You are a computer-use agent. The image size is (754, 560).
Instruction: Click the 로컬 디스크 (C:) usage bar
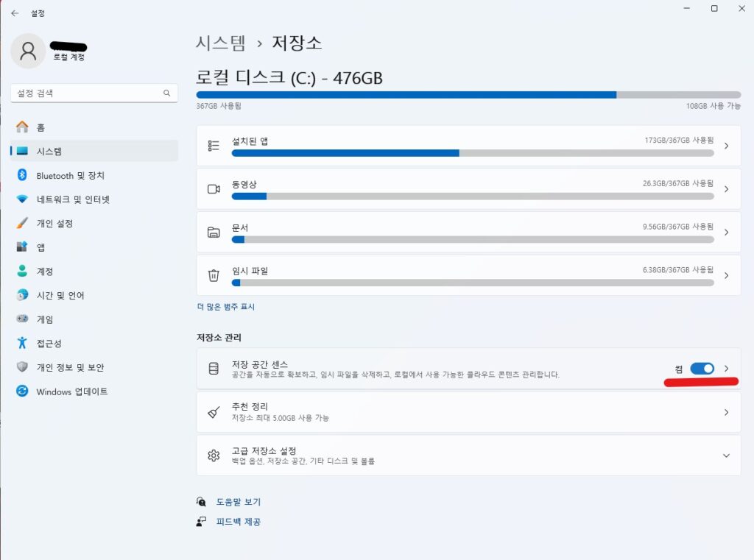pyautogui.click(x=468, y=95)
